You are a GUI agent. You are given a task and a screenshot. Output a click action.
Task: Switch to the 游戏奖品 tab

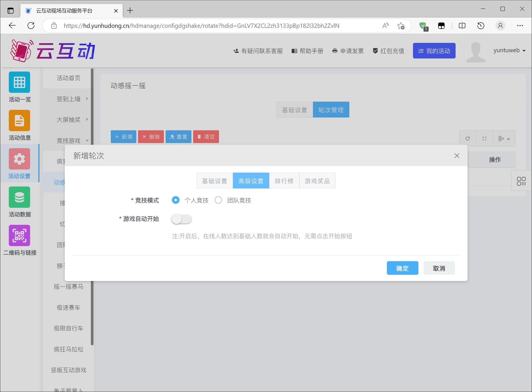317,181
